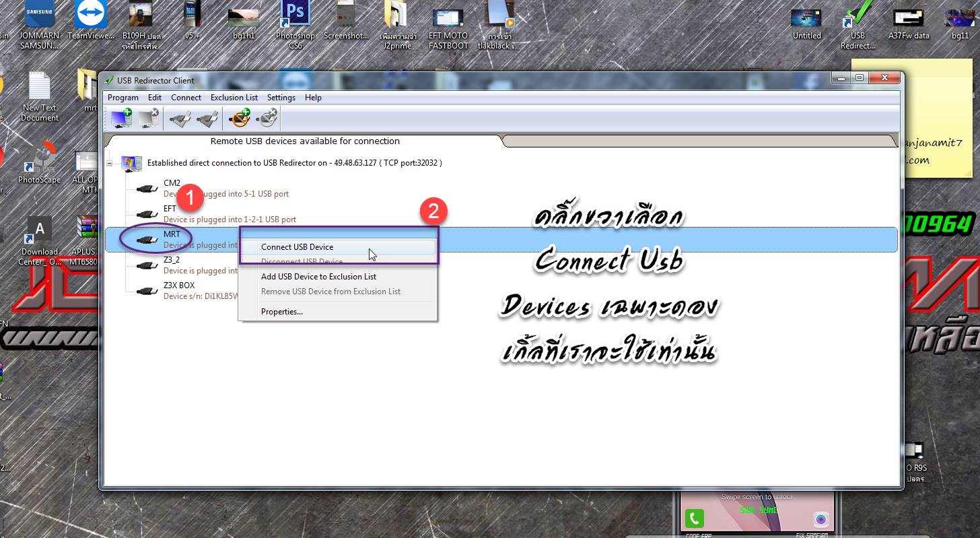Select the 'Remote USB devices available for connection' tab
The height and width of the screenshot is (538, 980).
[x=305, y=141]
